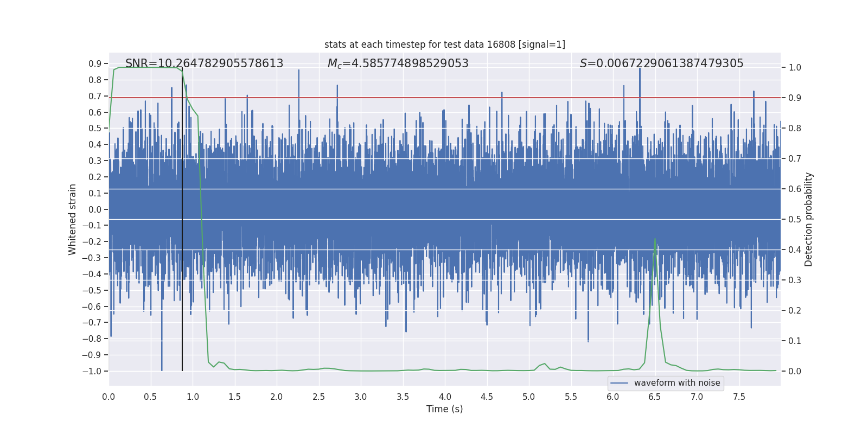The height and width of the screenshot is (434, 868).
Task: Click the green plateau line near plot start
Action: click(x=146, y=67)
